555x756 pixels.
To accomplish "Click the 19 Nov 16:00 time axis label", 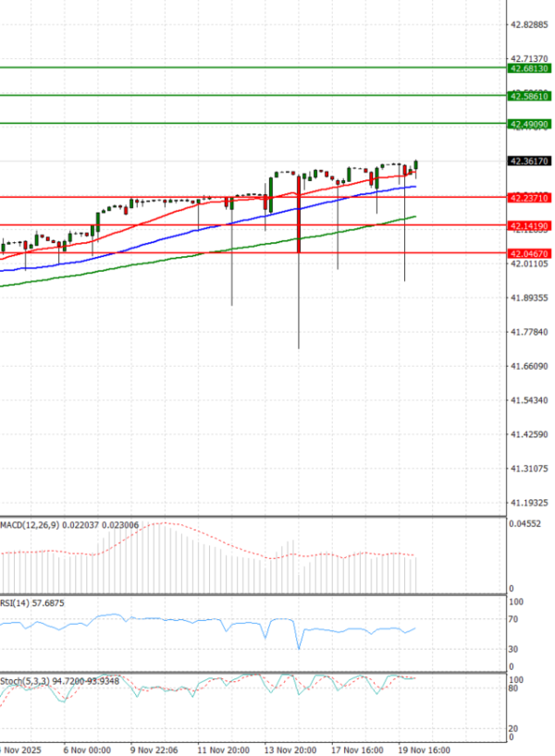I will (425, 749).
